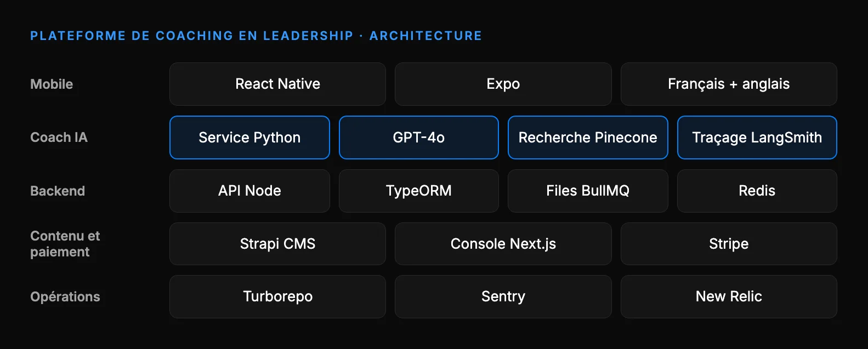Open the Recherche Pinecone card
The height and width of the screenshot is (349, 868).
tap(588, 138)
